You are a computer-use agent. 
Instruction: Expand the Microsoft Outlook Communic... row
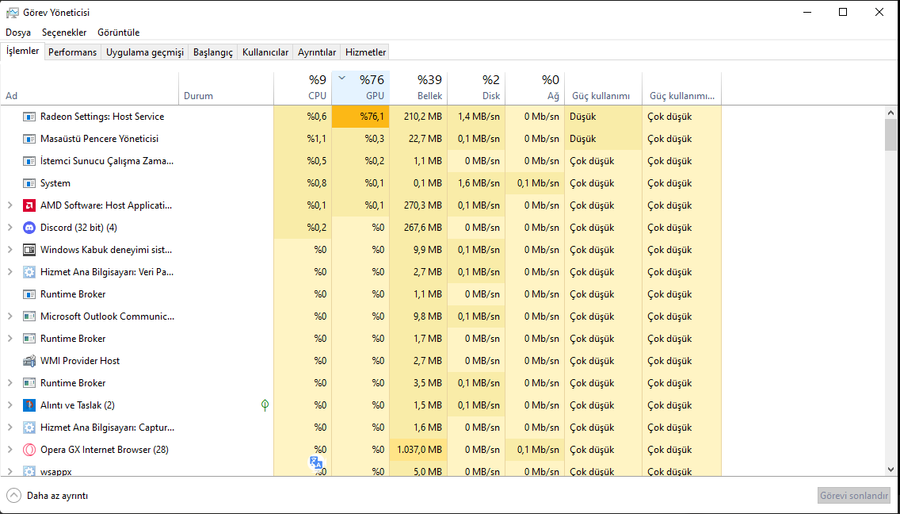point(10,317)
